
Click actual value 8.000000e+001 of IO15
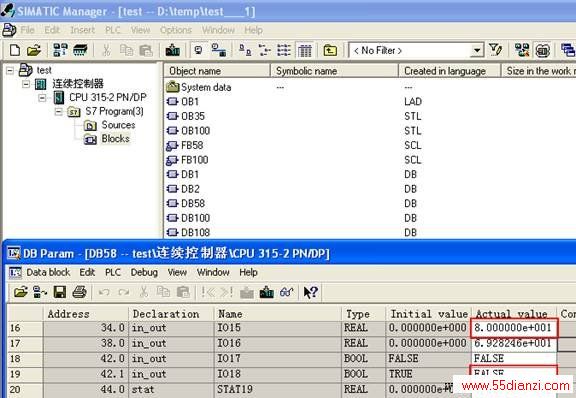coord(514,328)
